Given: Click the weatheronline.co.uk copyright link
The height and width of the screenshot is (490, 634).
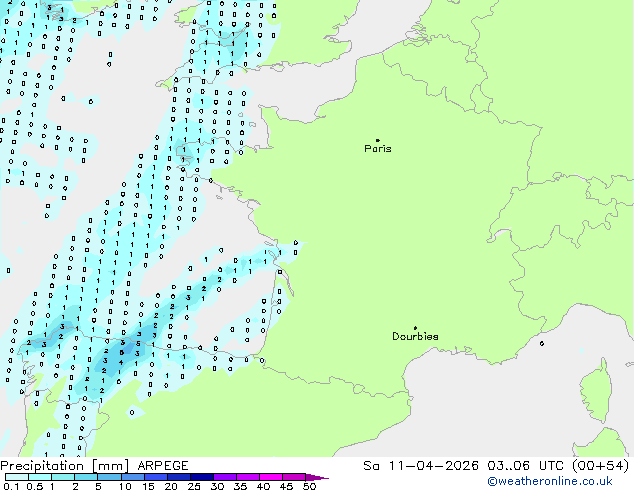Looking at the screenshot, I should point(550,482).
